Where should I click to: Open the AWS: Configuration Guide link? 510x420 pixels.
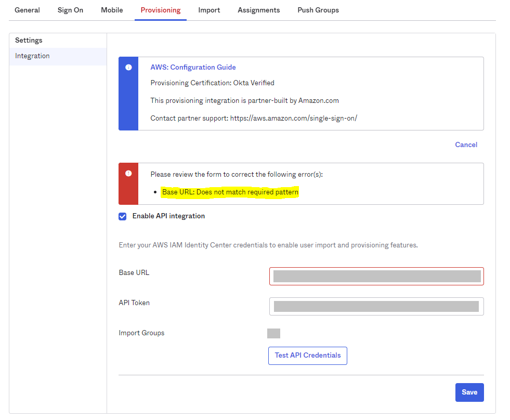tap(193, 68)
